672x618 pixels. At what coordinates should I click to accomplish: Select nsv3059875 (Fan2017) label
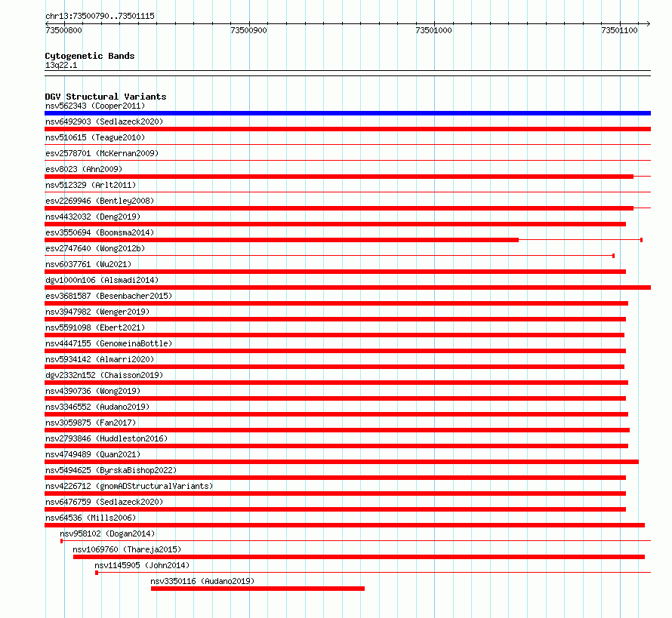(x=91, y=423)
